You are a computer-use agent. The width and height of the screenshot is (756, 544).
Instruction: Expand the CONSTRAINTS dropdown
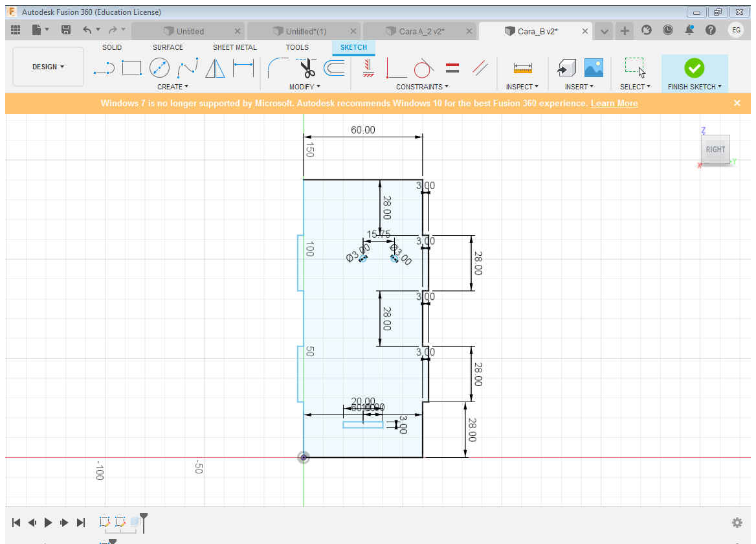click(422, 87)
